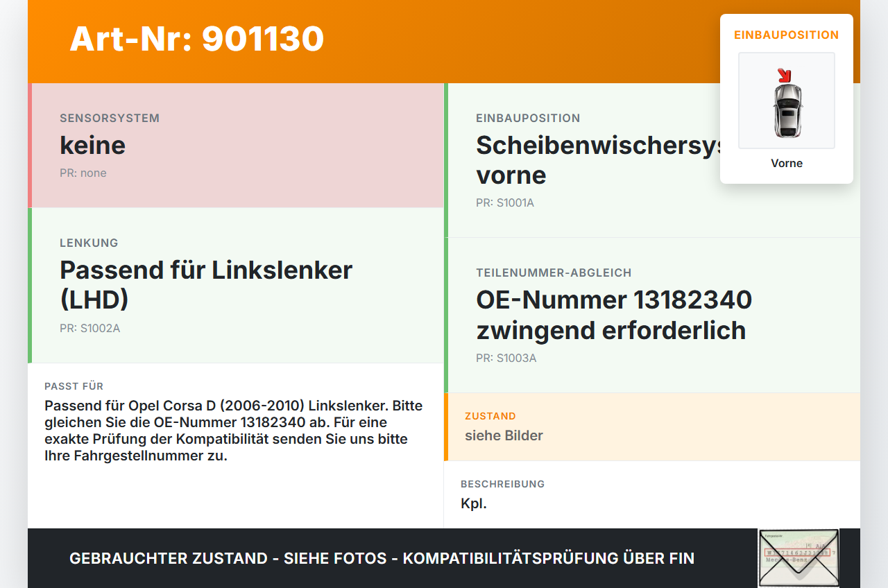Click the red arrow on the car diagram
888x588 pixels.
(785, 75)
